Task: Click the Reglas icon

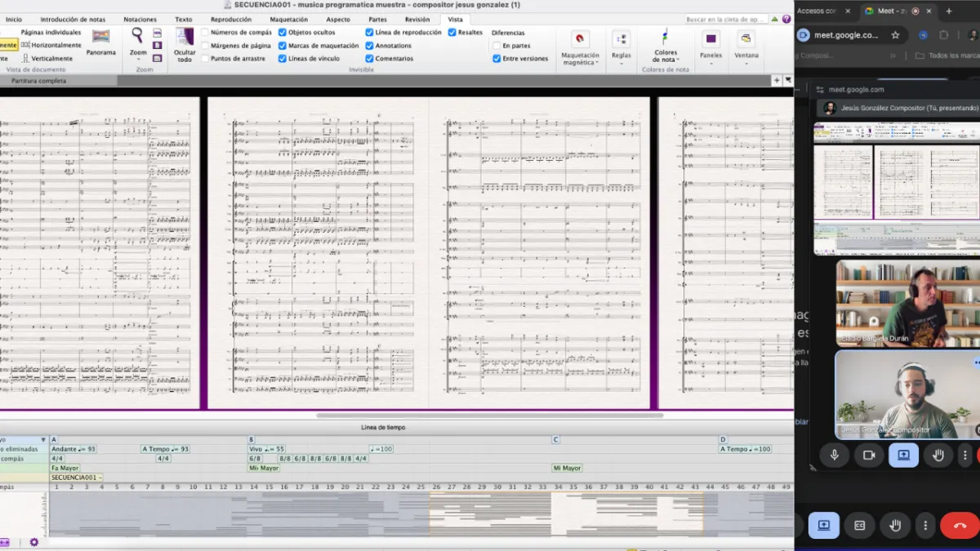Action: (x=621, y=39)
